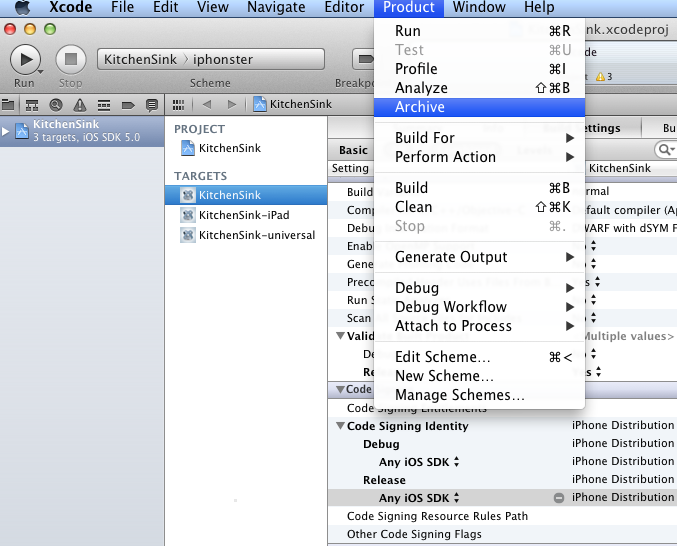Choose Profile from the Product menu
This screenshot has width=677, height=546.
479,69
